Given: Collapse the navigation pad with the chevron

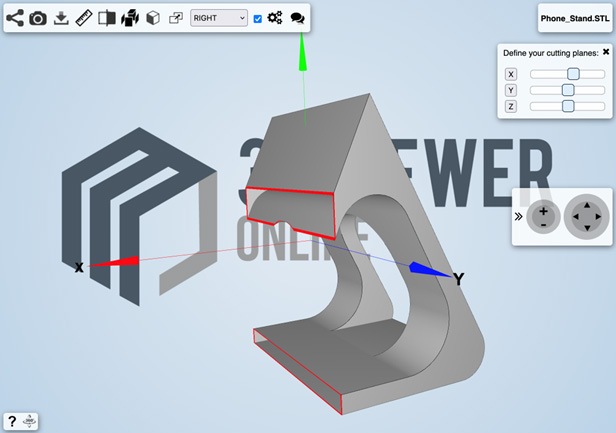Looking at the screenshot, I should pyautogui.click(x=519, y=215).
